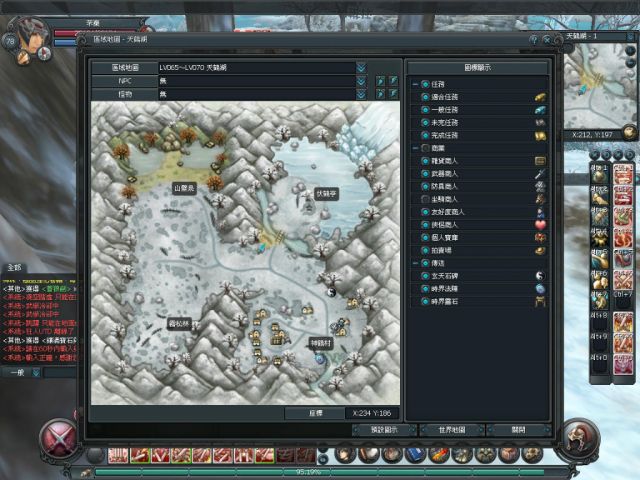
Task: Click the player arrow marker on the map
Action: 262,247
